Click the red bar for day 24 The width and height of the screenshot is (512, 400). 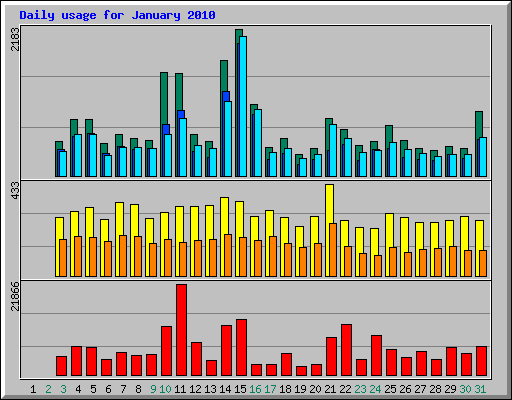pos(376,356)
